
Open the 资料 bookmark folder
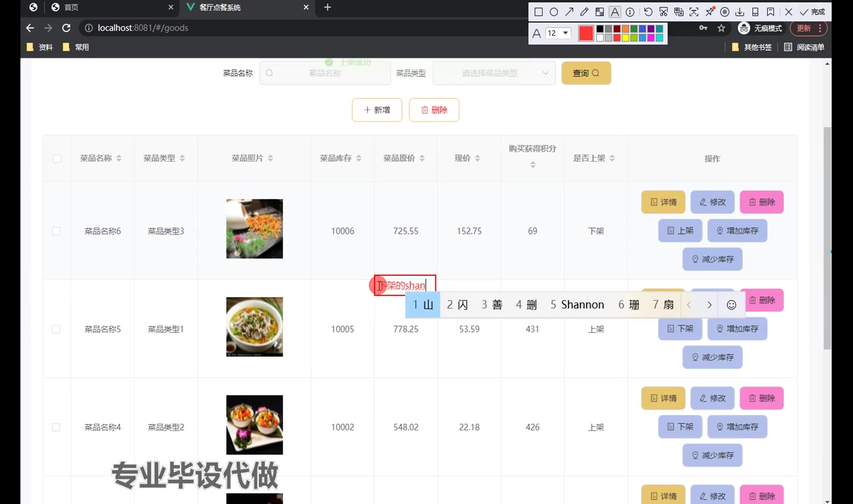(x=40, y=47)
